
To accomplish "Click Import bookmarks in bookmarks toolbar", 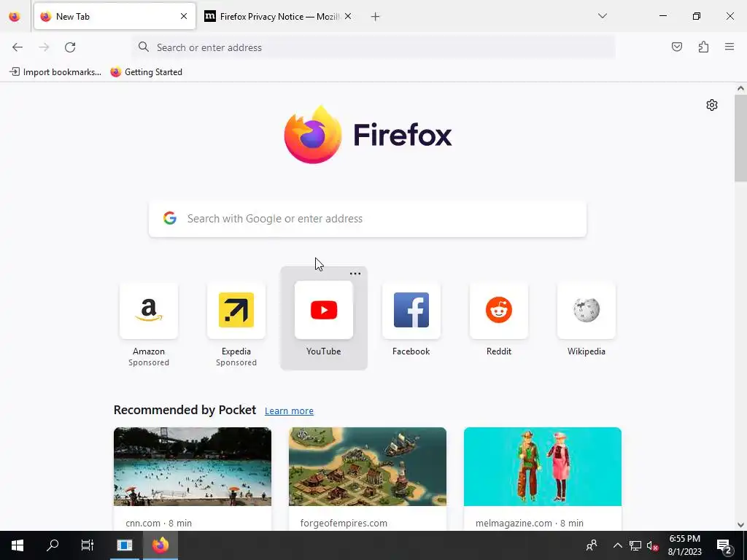I will tap(55, 72).
